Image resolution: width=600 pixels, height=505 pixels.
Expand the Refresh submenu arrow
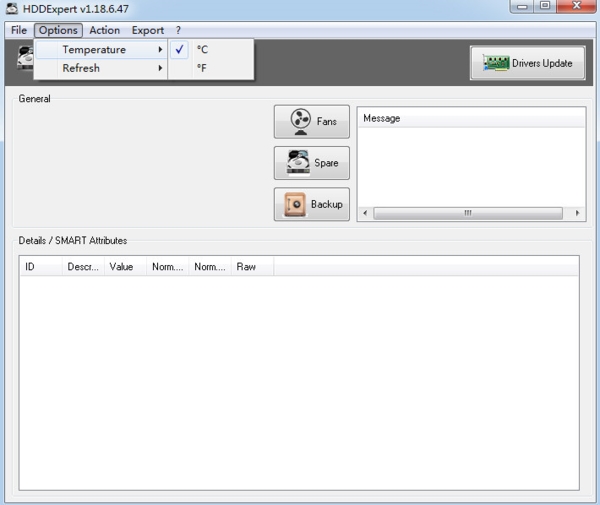click(160, 68)
